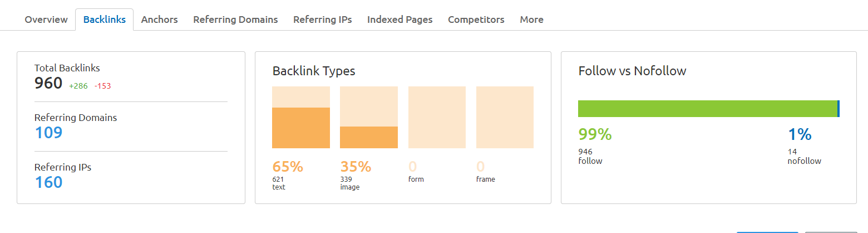868x233 pixels.
Task: Click the 99% follow percentage
Action: pyautogui.click(x=595, y=134)
